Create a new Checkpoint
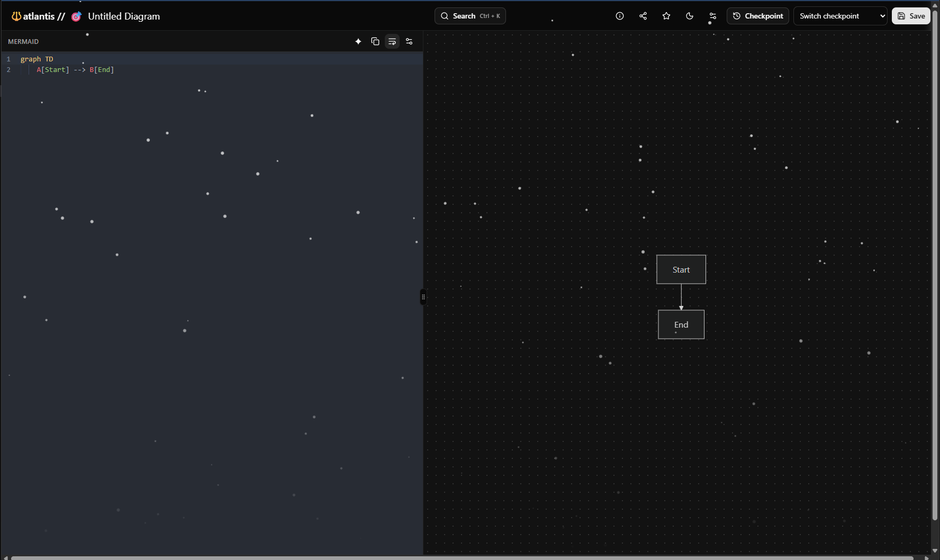Screen dimensions: 940x560 tap(758, 16)
